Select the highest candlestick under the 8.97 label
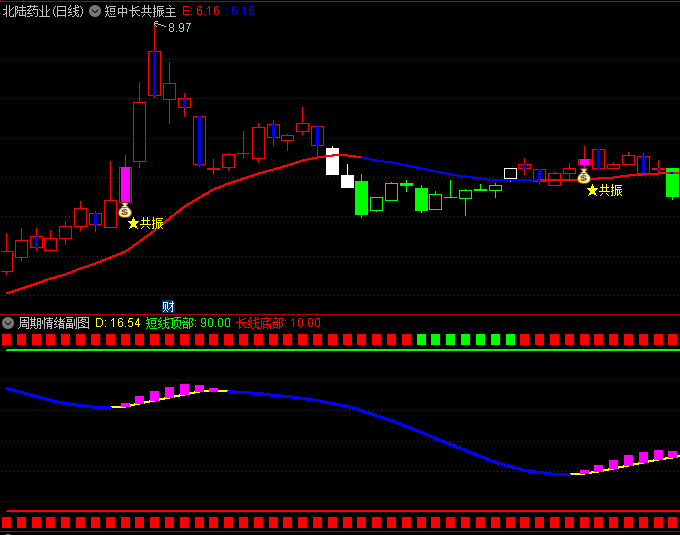The width and height of the screenshot is (680, 535). click(154, 73)
